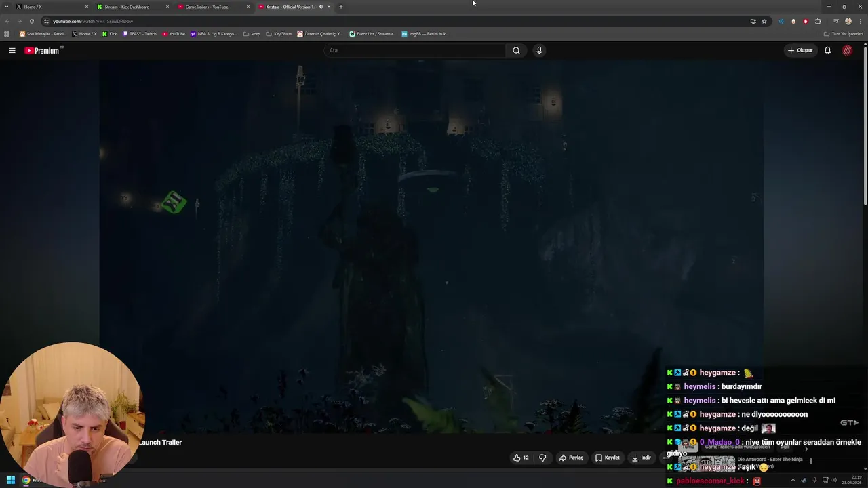The width and height of the screenshot is (868, 488).
Task: Open the red circle extension icon
Action: 806,21
